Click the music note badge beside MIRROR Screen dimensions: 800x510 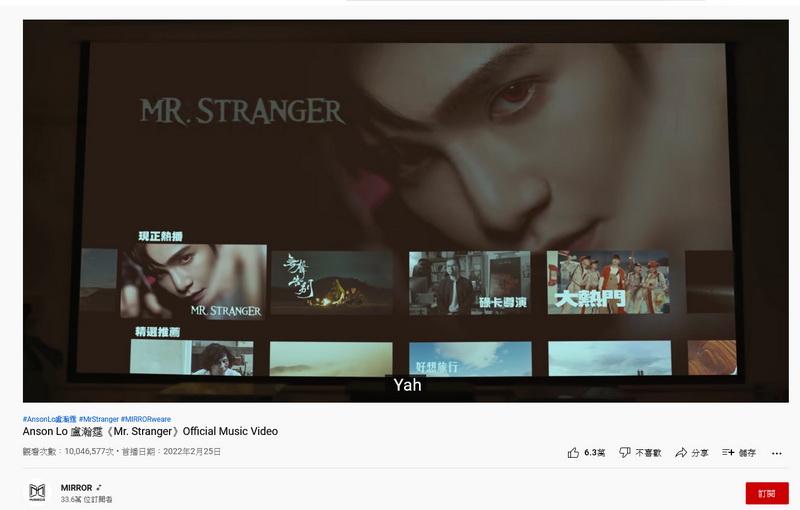coord(98,488)
